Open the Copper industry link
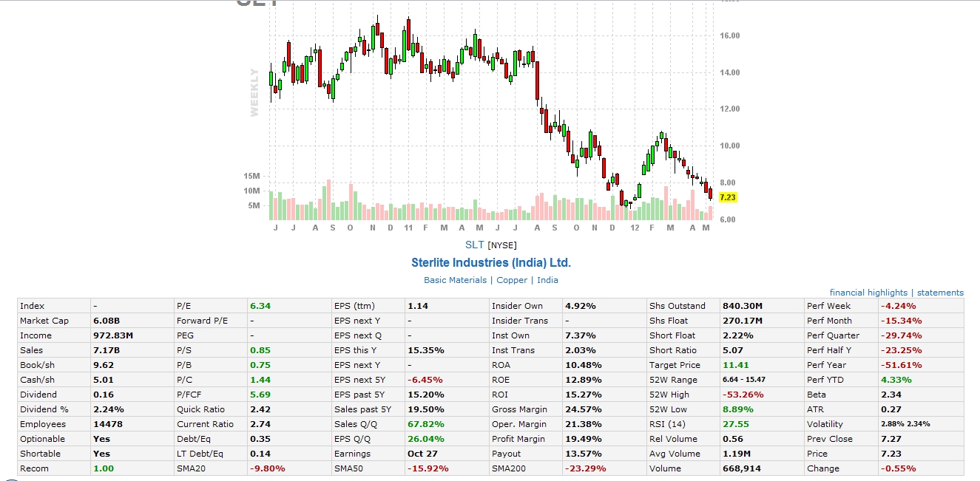This screenshot has width=980, height=481. [x=512, y=280]
